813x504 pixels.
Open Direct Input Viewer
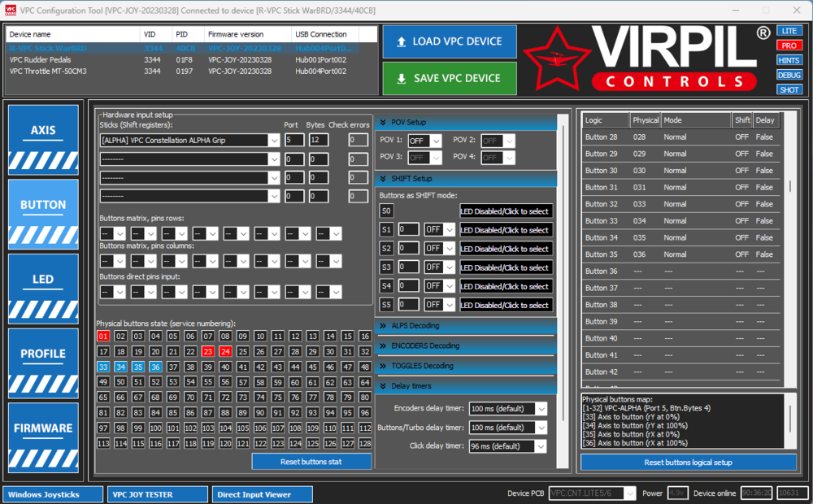pos(263,495)
